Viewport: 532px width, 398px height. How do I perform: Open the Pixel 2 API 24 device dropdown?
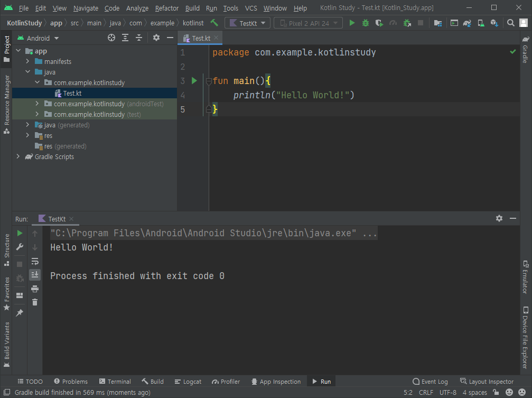(x=308, y=23)
